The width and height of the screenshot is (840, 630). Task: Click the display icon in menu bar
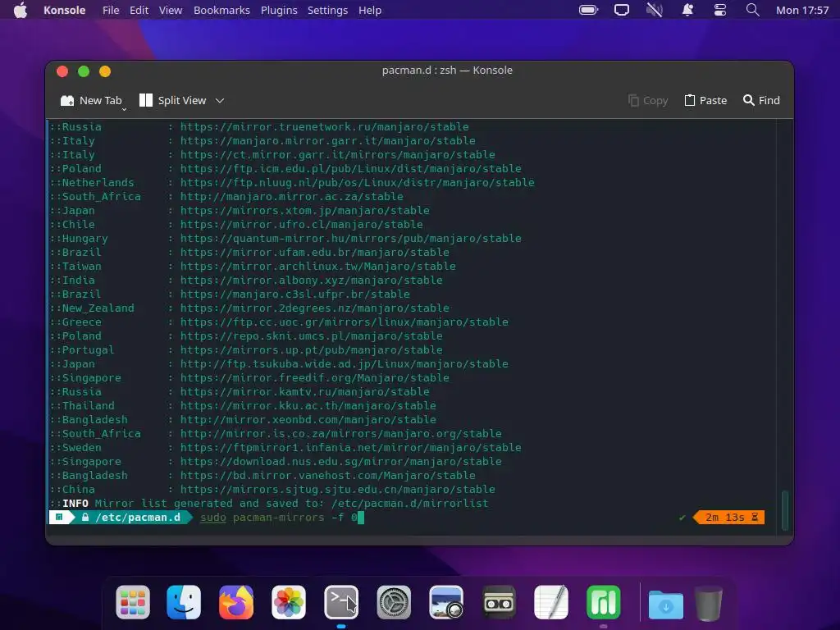622,10
